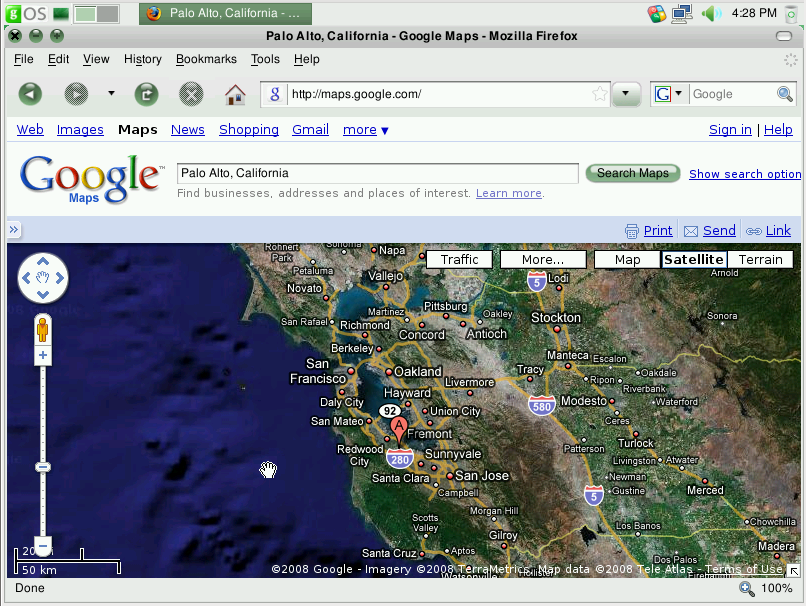The image size is (806, 606).
Task: Zoom out with the minus button
Action: point(43,546)
